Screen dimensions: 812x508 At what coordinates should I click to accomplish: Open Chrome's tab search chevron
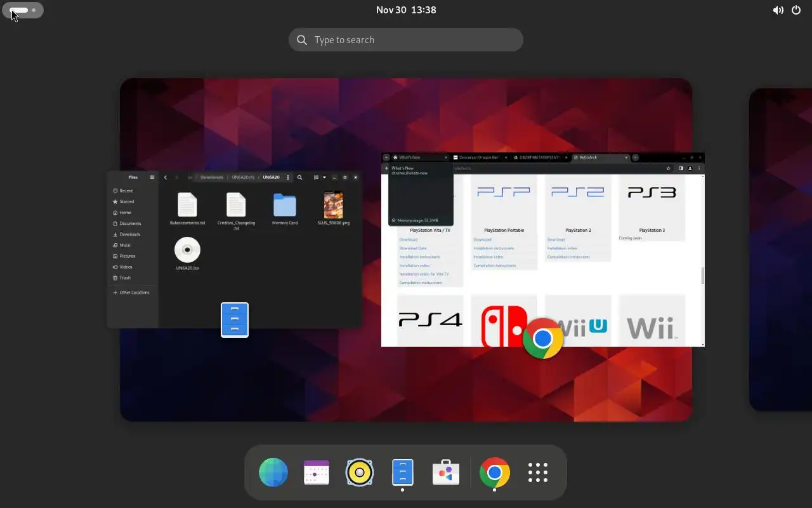[x=386, y=157]
